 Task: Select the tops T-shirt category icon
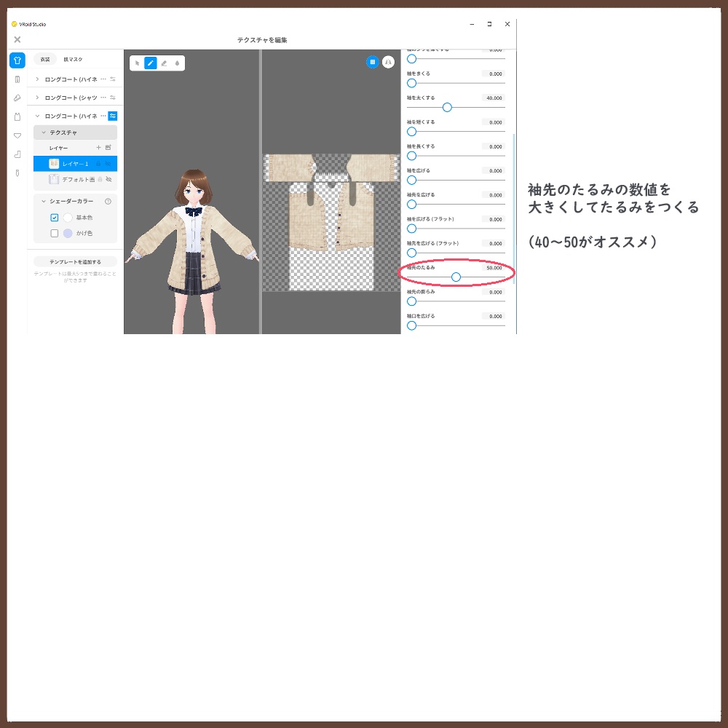click(17, 60)
